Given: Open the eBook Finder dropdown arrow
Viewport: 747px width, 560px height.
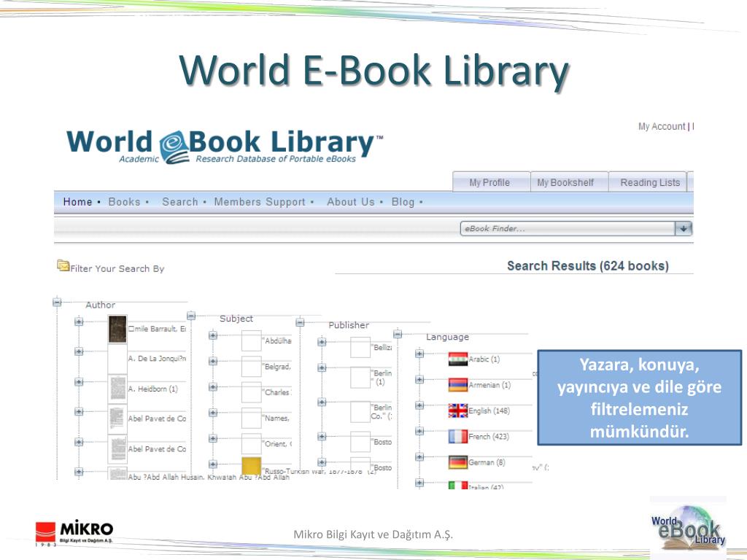Looking at the screenshot, I should pyautogui.click(x=683, y=228).
